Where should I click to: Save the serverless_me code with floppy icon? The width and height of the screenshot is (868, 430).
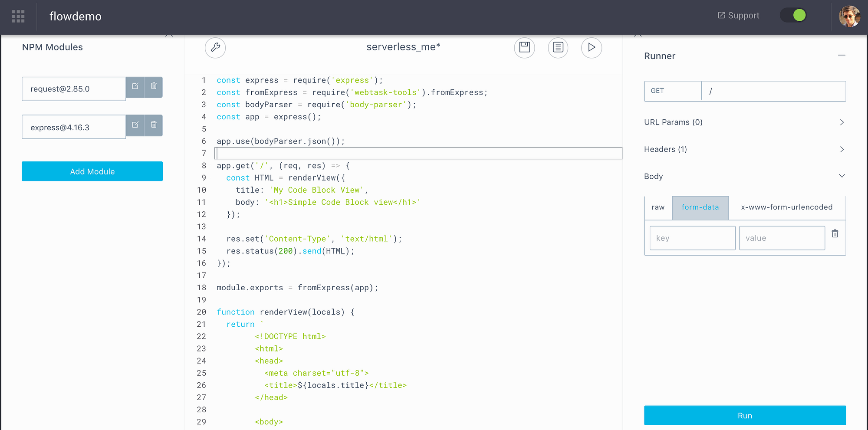[x=524, y=48]
